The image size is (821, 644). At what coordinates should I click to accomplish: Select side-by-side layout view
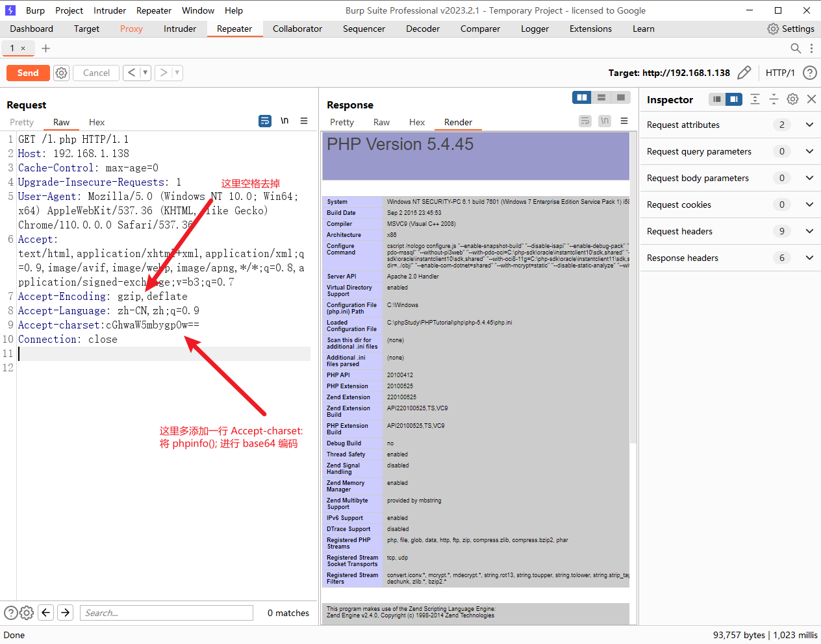pyautogui.click(x=582, y=97)
